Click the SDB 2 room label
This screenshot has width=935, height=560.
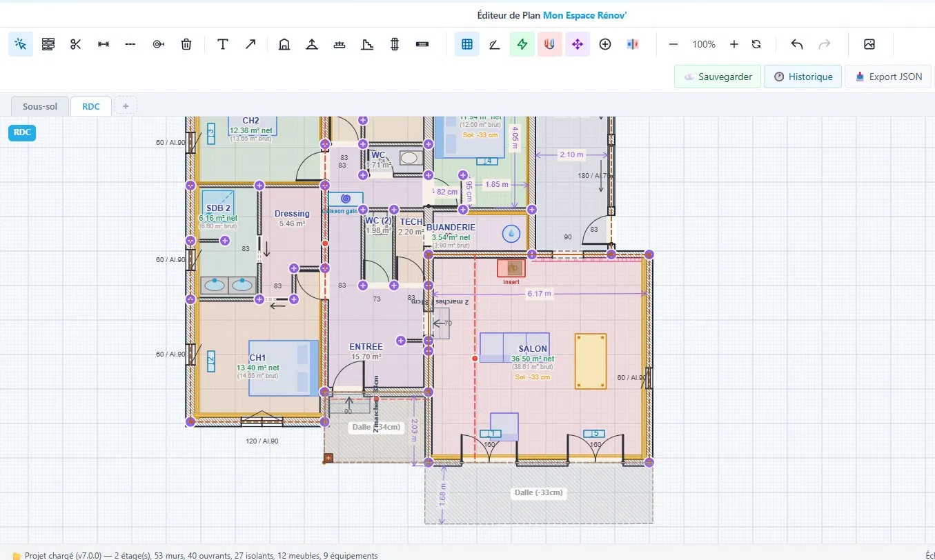(218, 208)
